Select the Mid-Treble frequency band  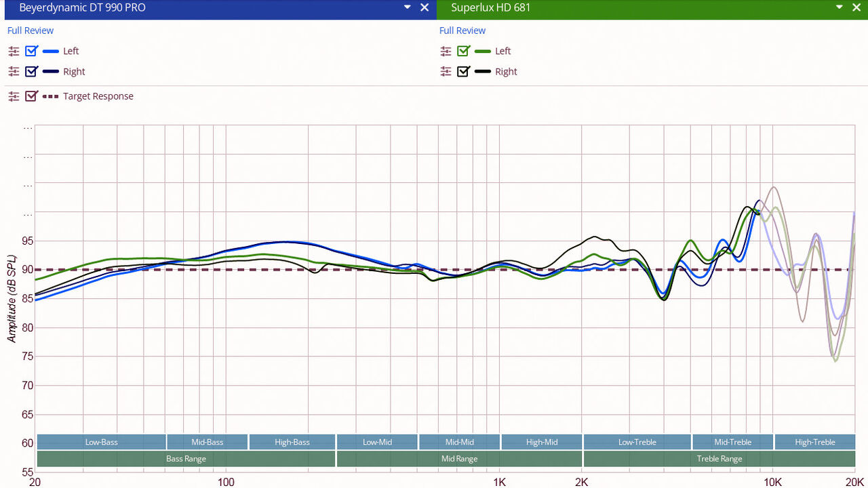pos(733,442)
